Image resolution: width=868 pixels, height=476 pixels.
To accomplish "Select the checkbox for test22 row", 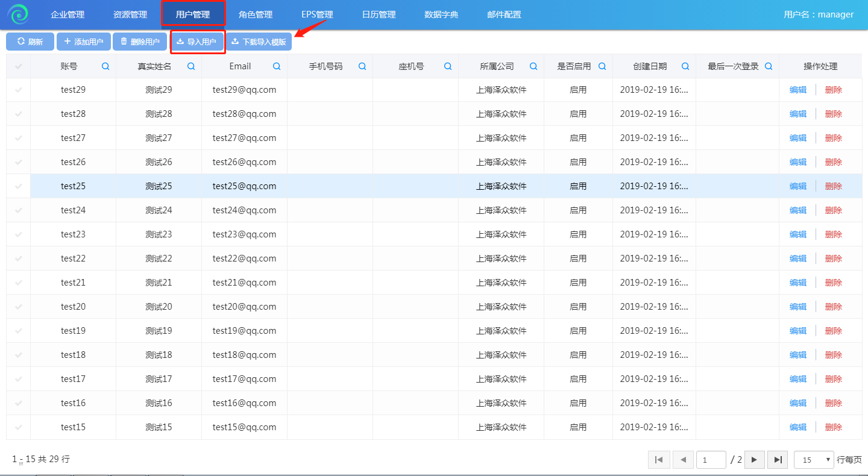I will coord(19,258).
